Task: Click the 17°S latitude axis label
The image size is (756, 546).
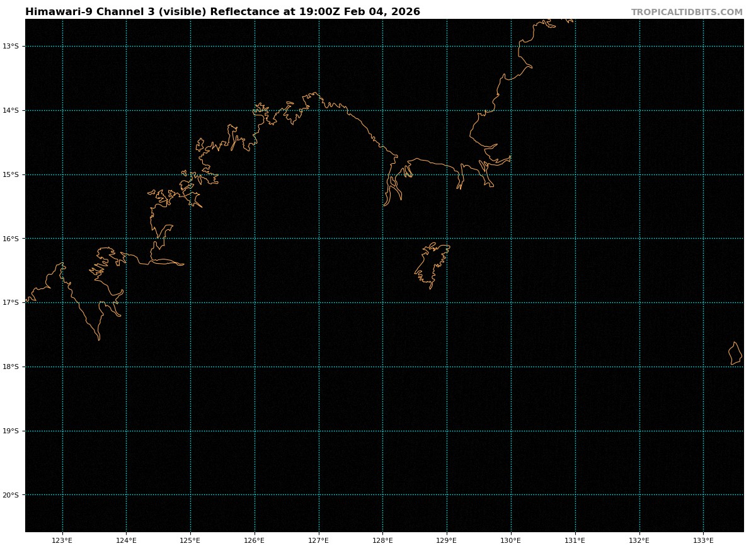Action: 11,302
